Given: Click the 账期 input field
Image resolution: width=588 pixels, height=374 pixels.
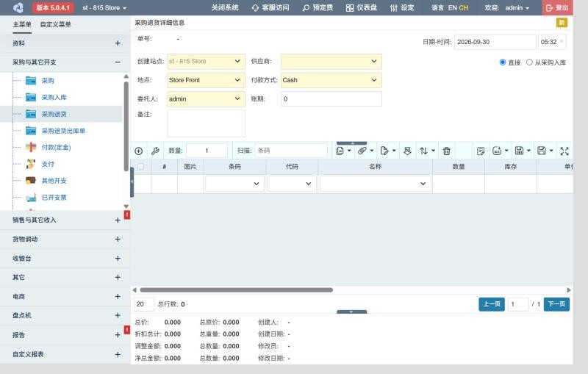Looking at the screenshot, I should [331, 99].
